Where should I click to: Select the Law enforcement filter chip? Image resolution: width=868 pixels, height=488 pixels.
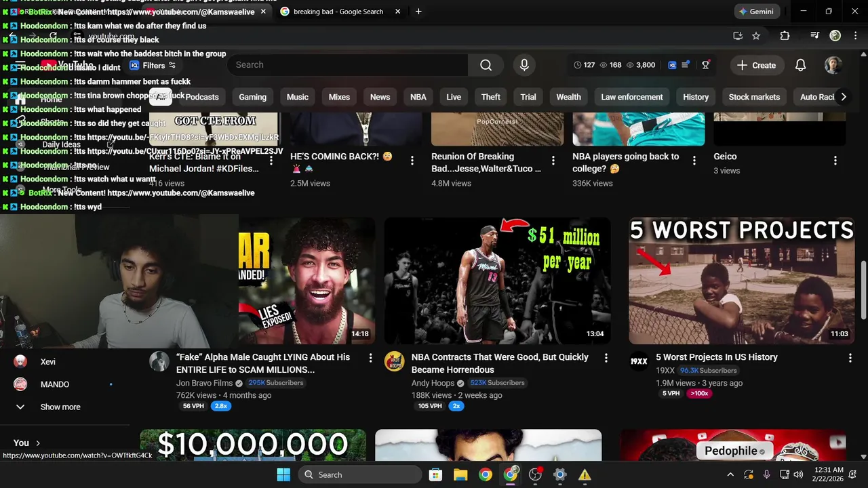coord(631,97)
